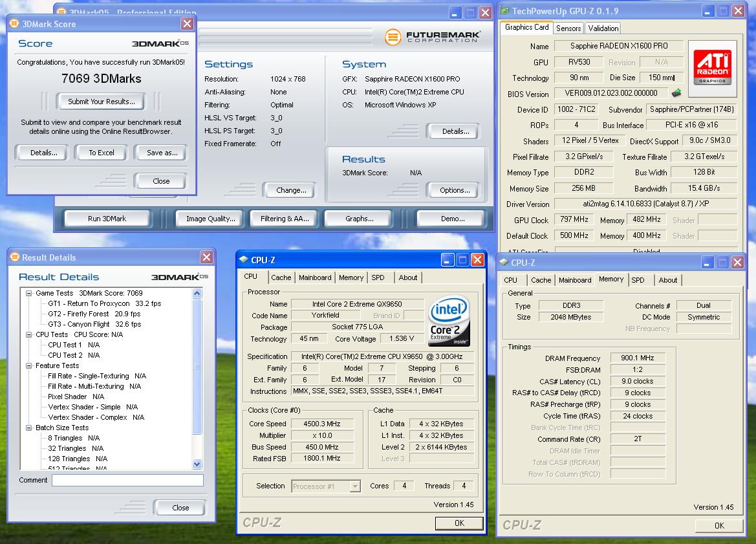The width and height of the screenshot is (756, 544).
Task: Open Mainboard tab in CPU-Z processor window
Action: [x=315, y=277]
